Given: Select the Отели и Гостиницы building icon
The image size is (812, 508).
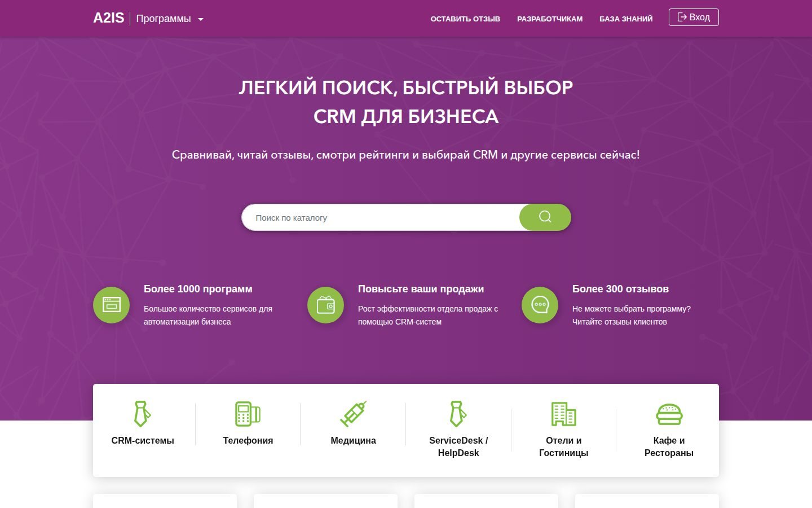Looking at the screenshot, I should (x=563, y=414).
